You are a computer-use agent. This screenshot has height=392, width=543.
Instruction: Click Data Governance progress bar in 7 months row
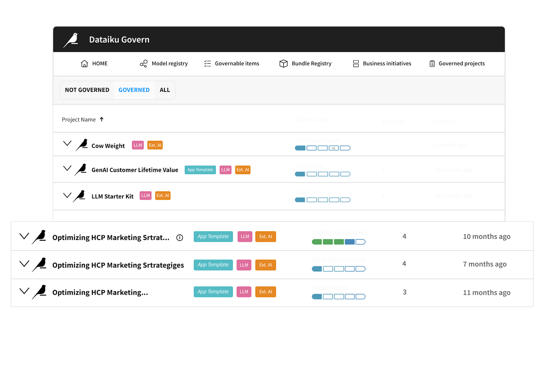coord(338,269)
